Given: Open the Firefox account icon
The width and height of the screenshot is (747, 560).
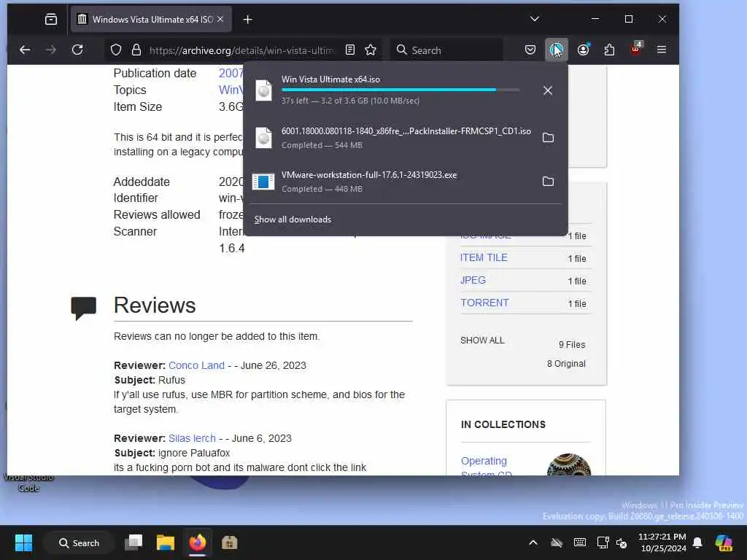Looking at the screenshot, I should pos(583,50).
